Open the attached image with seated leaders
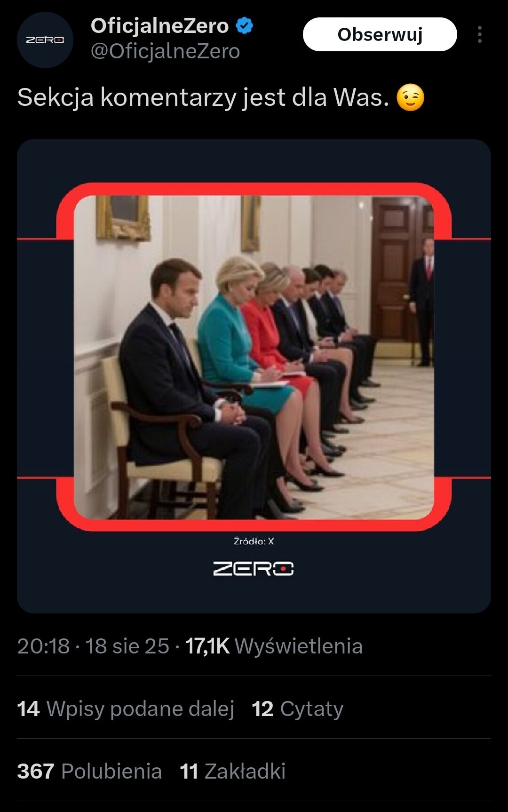Viewport: 508px width, 812px height. 254,358
